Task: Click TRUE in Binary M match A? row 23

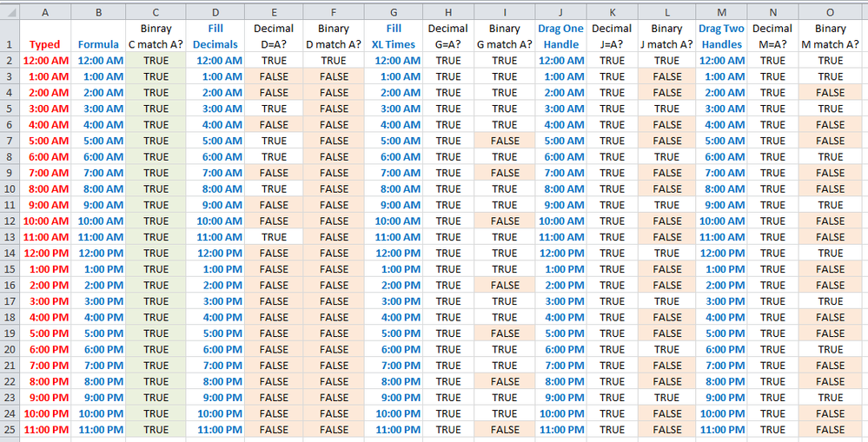Action: [x=830, y=398]
